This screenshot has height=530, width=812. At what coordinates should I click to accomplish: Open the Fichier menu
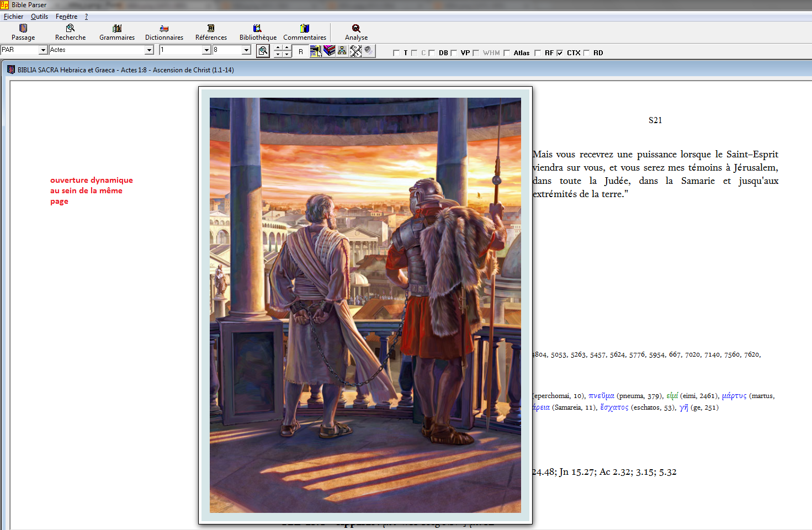point(13,17)
